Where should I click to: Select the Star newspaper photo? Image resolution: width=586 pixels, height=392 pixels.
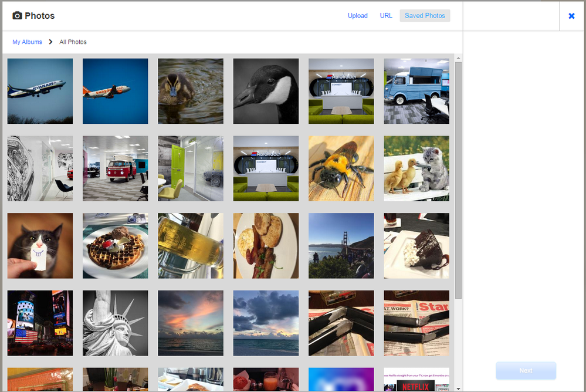point(416,323)
